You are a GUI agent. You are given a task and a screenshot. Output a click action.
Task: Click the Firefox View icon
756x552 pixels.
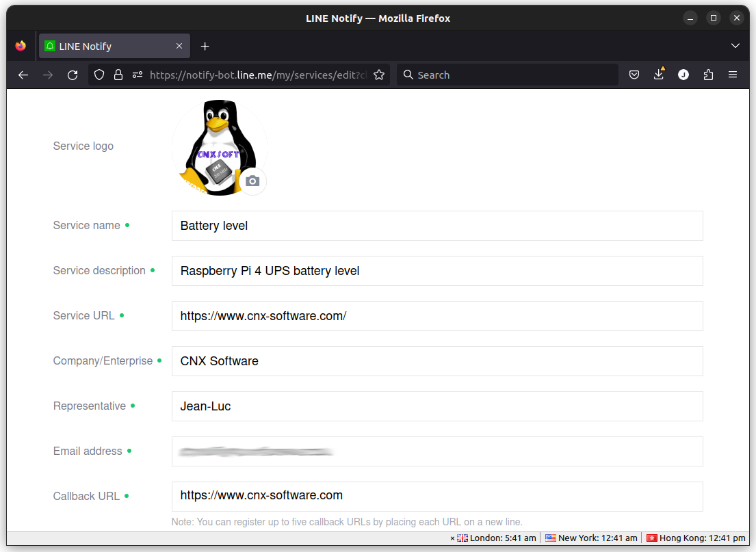pyautogui.click(x=21, y=46)
